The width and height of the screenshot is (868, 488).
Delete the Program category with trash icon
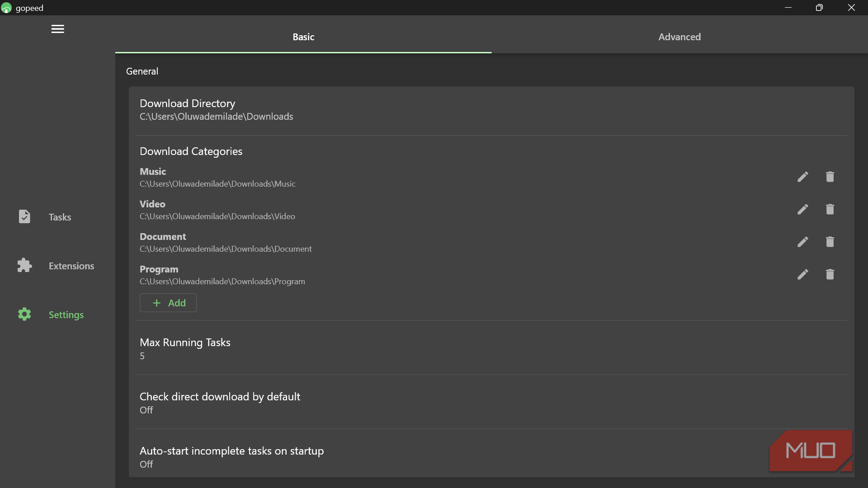(830, 274)
